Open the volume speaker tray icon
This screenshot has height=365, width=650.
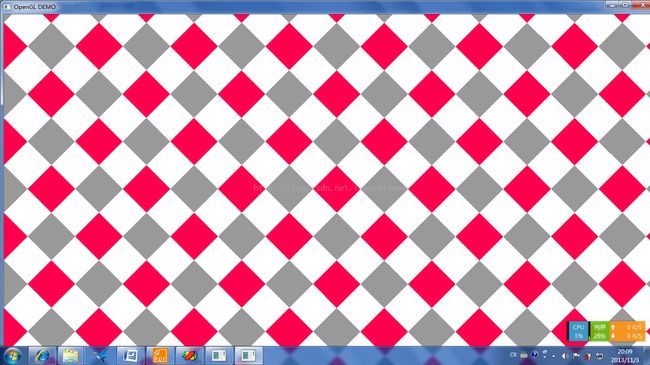[565, 356]
